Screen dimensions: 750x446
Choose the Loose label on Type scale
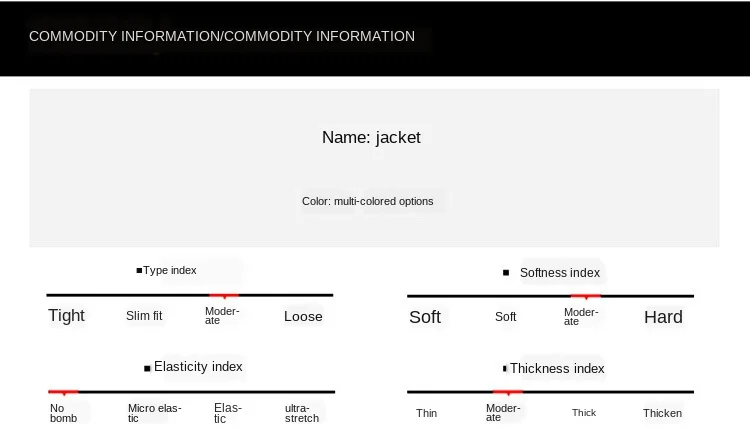click(303, 316)
